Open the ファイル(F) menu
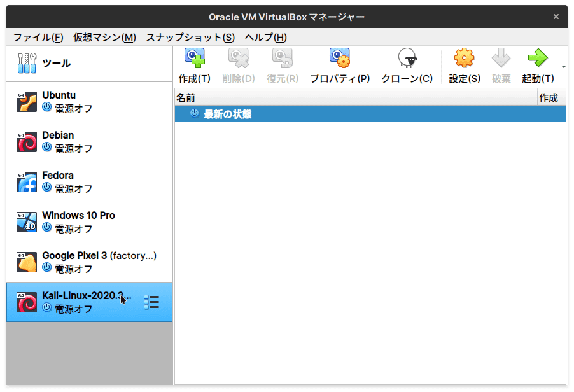The height and width of the screenshot is (392, 574). [38, 38]
